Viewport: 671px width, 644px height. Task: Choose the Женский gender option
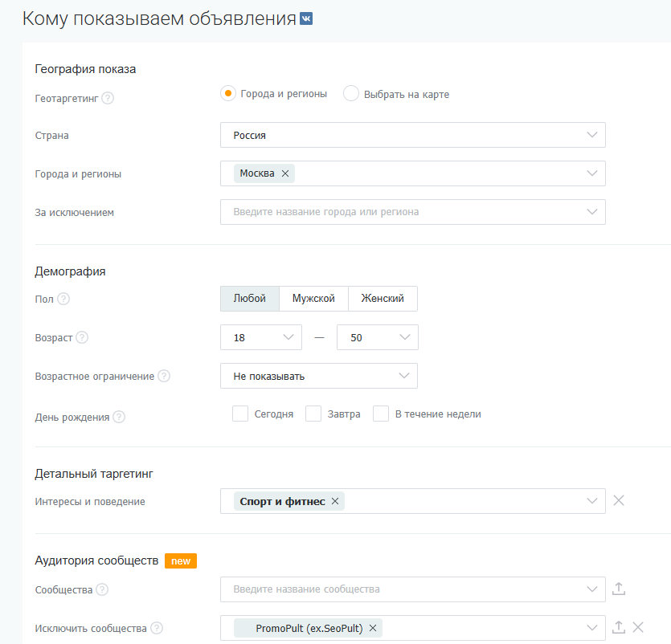pyautogui.click(x=383, y=299)
